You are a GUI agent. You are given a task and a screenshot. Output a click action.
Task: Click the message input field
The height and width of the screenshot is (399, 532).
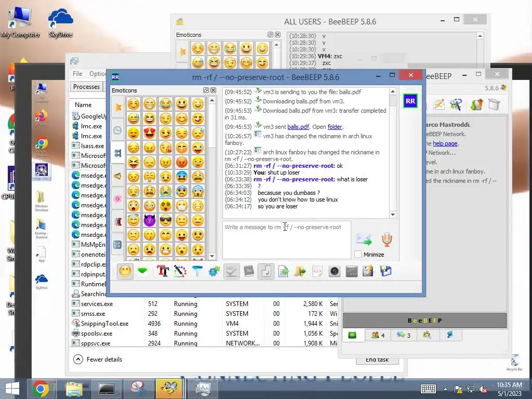[x=286, y=240]
